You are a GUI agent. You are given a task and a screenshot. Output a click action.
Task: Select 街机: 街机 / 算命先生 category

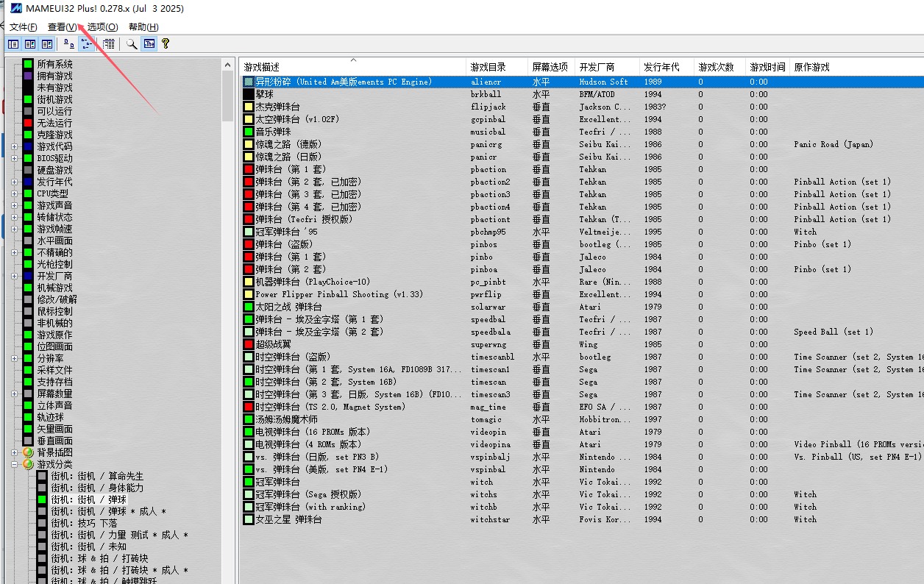tap(97, 476)
